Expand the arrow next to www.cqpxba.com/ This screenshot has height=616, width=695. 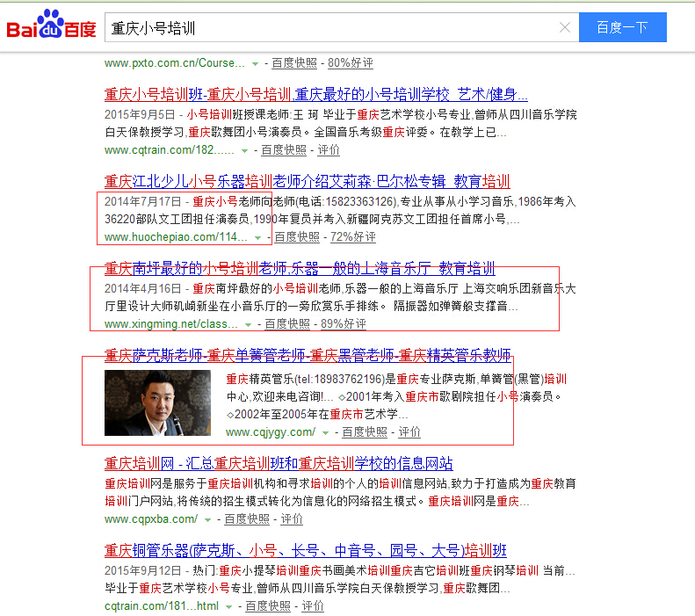click(x=207, y=520)
